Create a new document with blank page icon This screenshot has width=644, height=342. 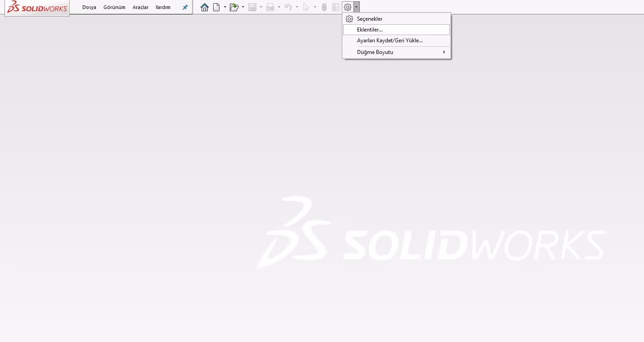click(x=216, y=7)
